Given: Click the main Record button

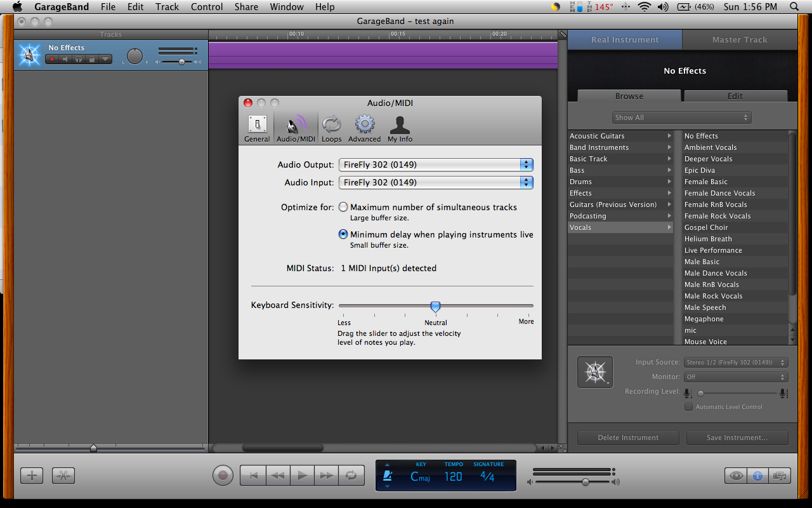Looking at the screenshot, I should point(223,475).
